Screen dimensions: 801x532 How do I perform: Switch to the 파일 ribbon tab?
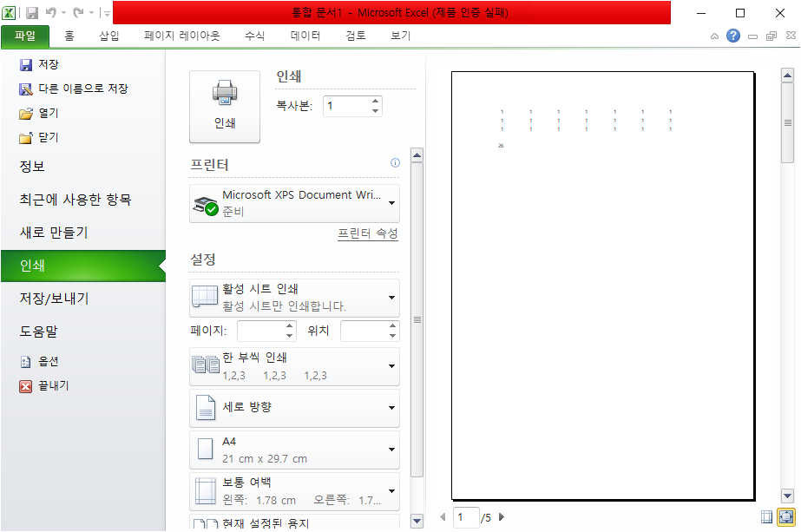coord(25,36)
